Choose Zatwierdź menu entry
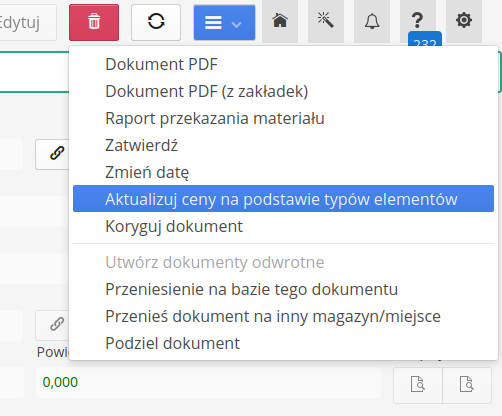The height and width of the screenshot is (416, 502). click(141, 145)
